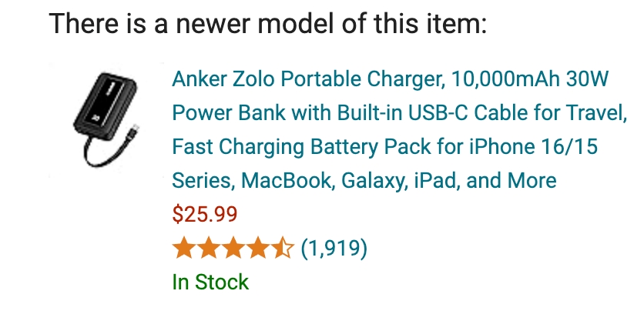Click the third orange rating star
The image size is (644, 331).
pyautogui.click(x=233, y=248)
